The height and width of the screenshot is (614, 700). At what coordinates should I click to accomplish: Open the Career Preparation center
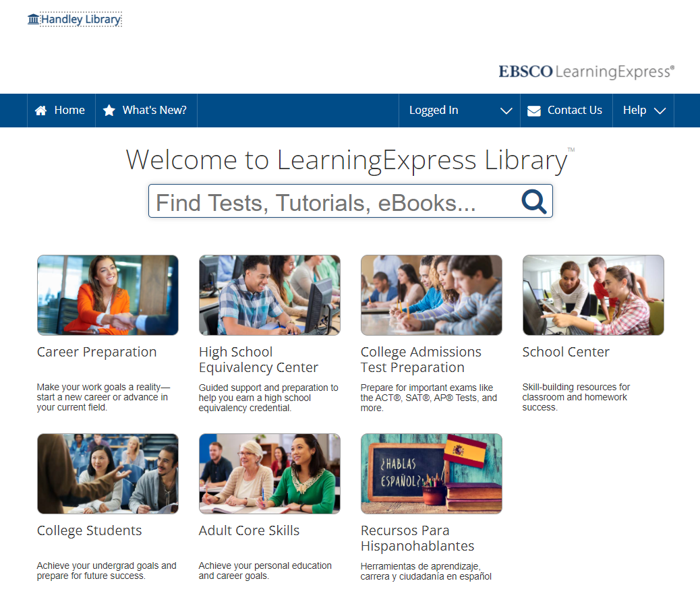(96, 351)
